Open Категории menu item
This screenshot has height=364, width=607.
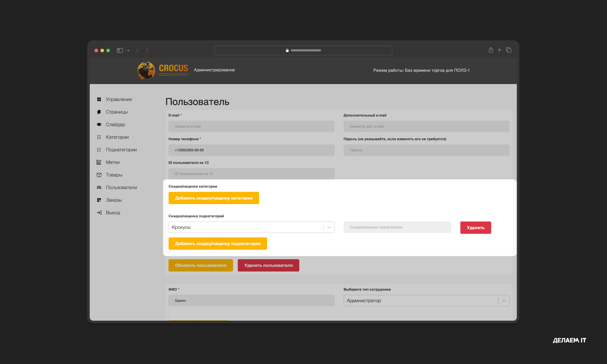click(x=117, y=137)
